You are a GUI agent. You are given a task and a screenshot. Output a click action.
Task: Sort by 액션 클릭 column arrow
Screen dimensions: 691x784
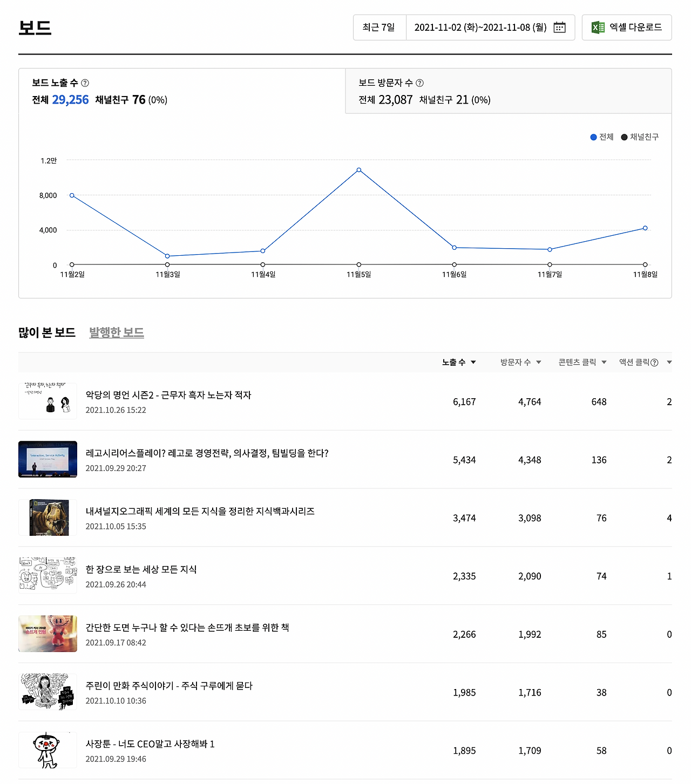tap(669, 362)
